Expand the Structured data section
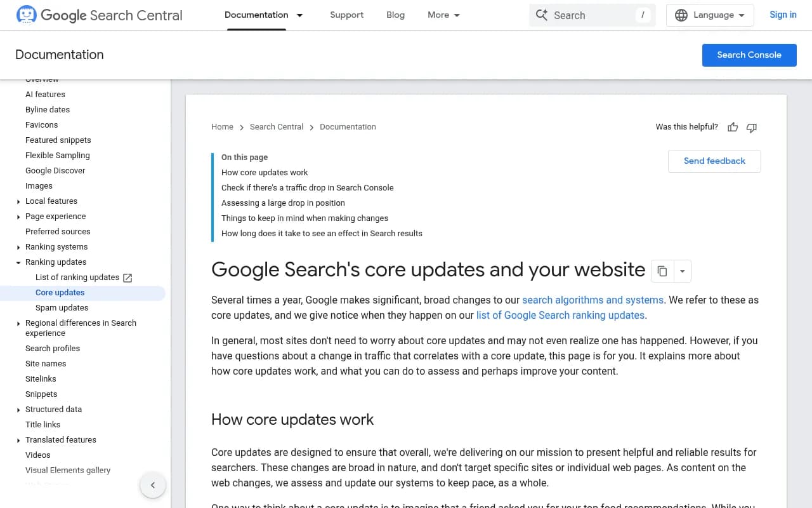The width and height of the screenshot is (812, 508). click(x=18, y=410)
